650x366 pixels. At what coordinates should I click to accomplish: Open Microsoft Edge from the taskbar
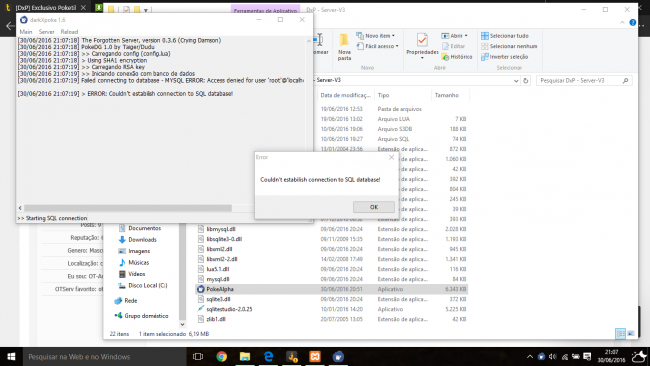coord(268,356)
